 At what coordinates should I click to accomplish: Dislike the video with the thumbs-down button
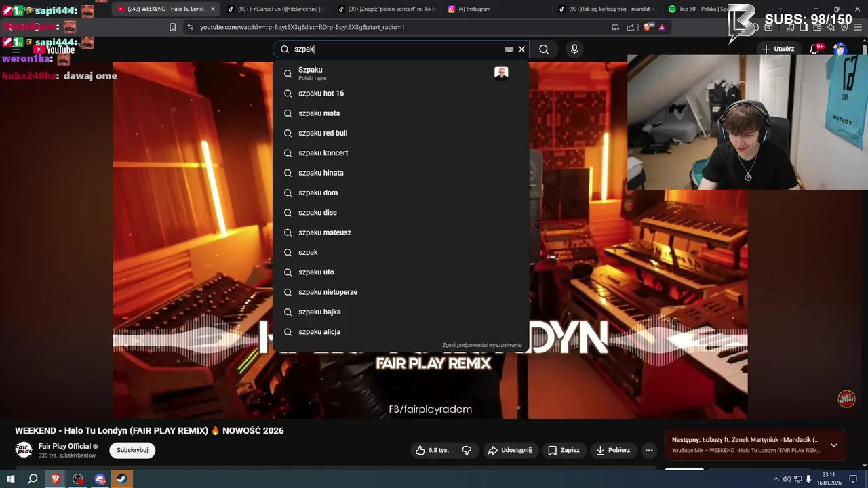[x=467, y=450]
